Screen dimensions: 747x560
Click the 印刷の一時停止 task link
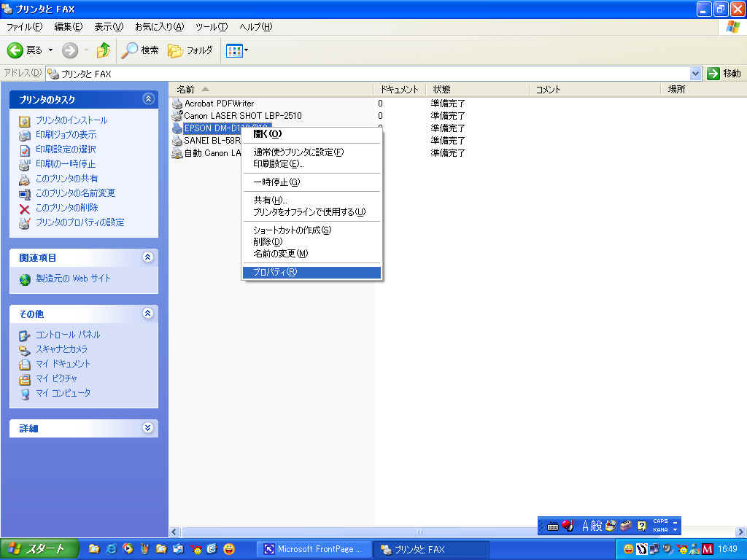point(66,164)
